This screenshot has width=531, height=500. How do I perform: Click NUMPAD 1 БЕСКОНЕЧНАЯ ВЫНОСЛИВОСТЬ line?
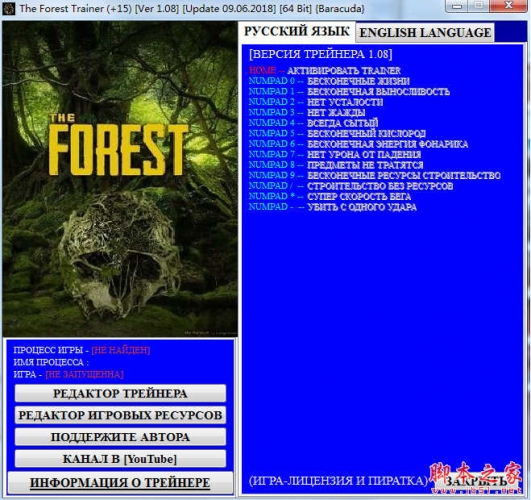point(349,91)
